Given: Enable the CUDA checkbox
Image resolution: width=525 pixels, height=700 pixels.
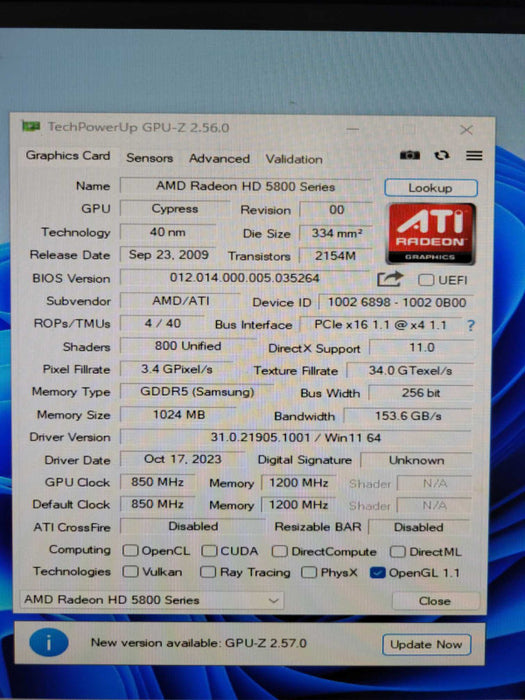Looking at the screenshot, I should (x=208, y=550).
